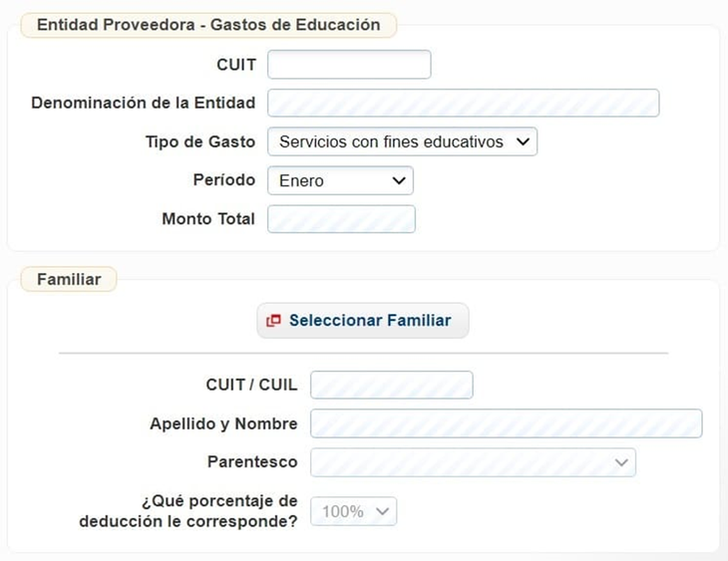Image resolution: width=728 pixels, height=561 pixels.
Task: Click the Denominación de la Entidad field
Action: (463, 103)
